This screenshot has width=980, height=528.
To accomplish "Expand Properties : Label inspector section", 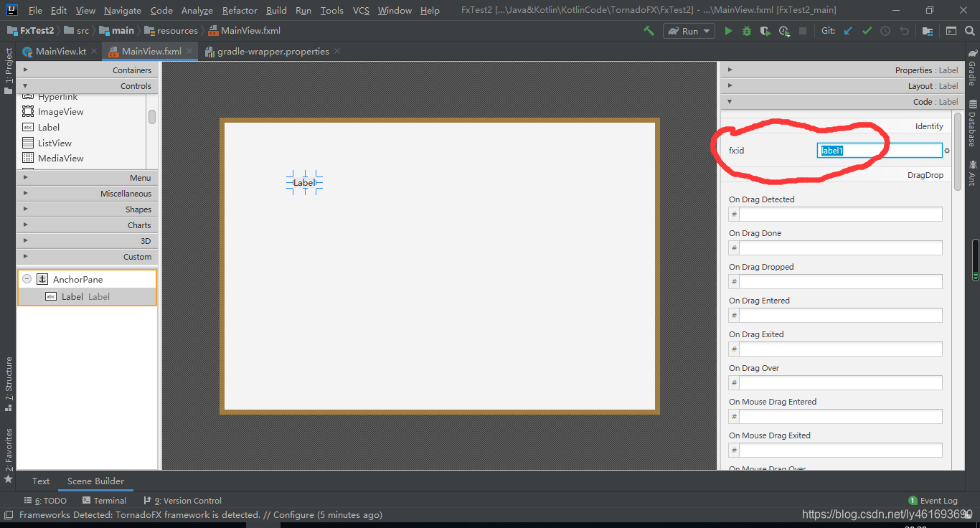I will point(841,70).
